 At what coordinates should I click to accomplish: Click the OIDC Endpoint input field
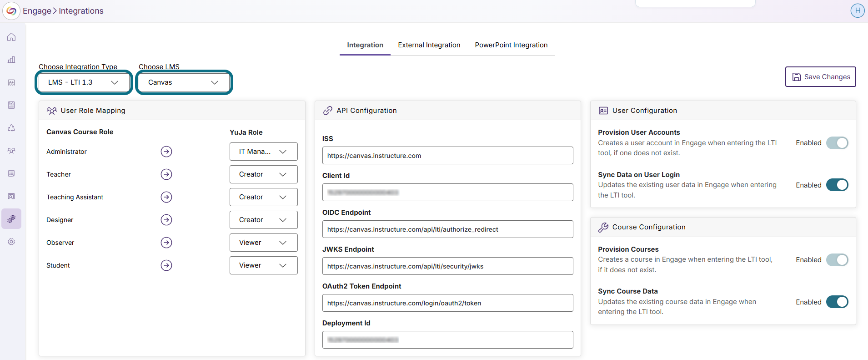point(448,229)
